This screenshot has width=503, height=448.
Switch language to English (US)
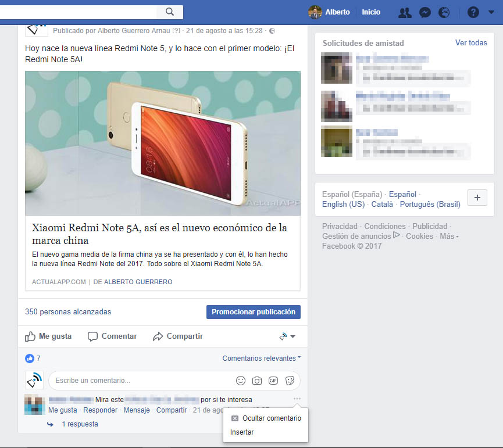click(343, 204)
